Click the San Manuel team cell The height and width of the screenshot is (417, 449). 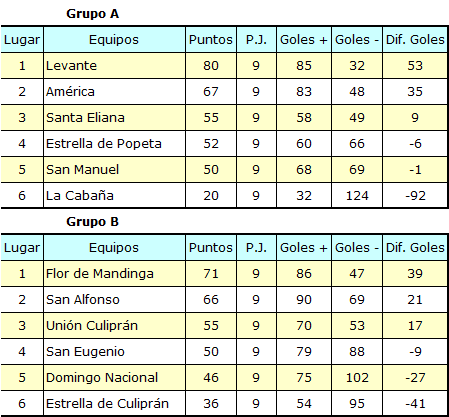pyautogui.click(x=114, y=170)
